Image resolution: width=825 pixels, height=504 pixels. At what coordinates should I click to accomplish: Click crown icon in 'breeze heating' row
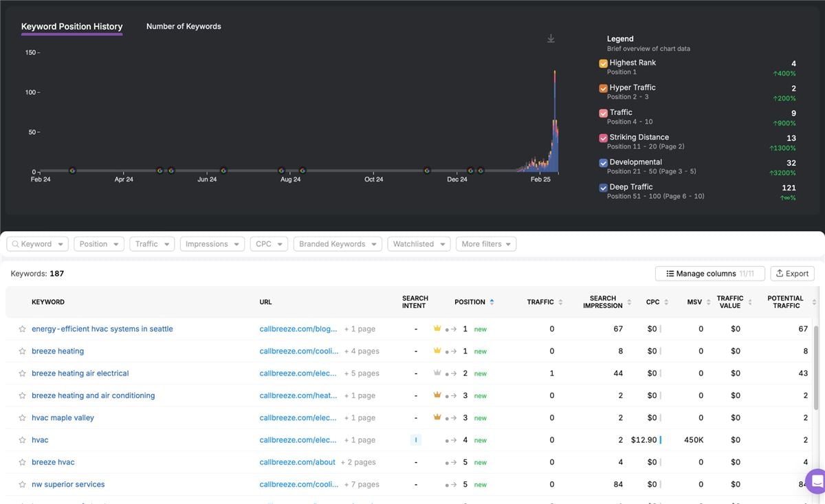pyautogui.click(x=437, y=351)
